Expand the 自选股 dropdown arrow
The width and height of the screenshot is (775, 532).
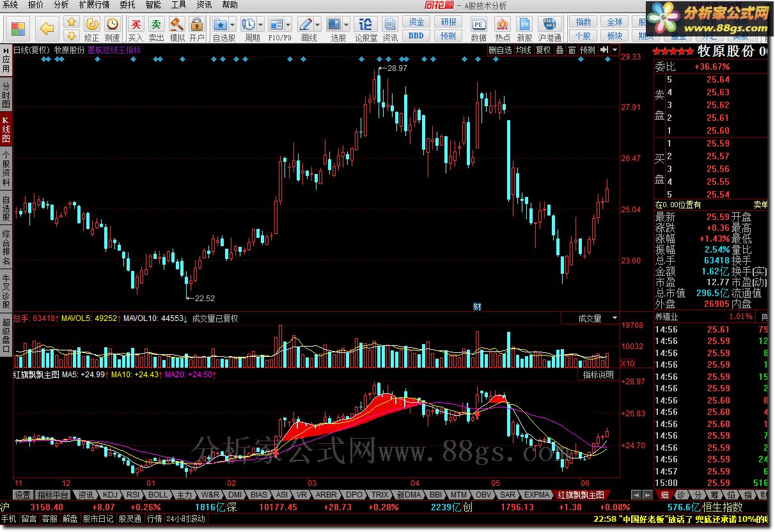[233, 25]
